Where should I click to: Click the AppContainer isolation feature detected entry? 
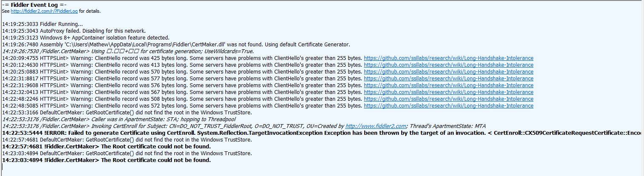86,38
